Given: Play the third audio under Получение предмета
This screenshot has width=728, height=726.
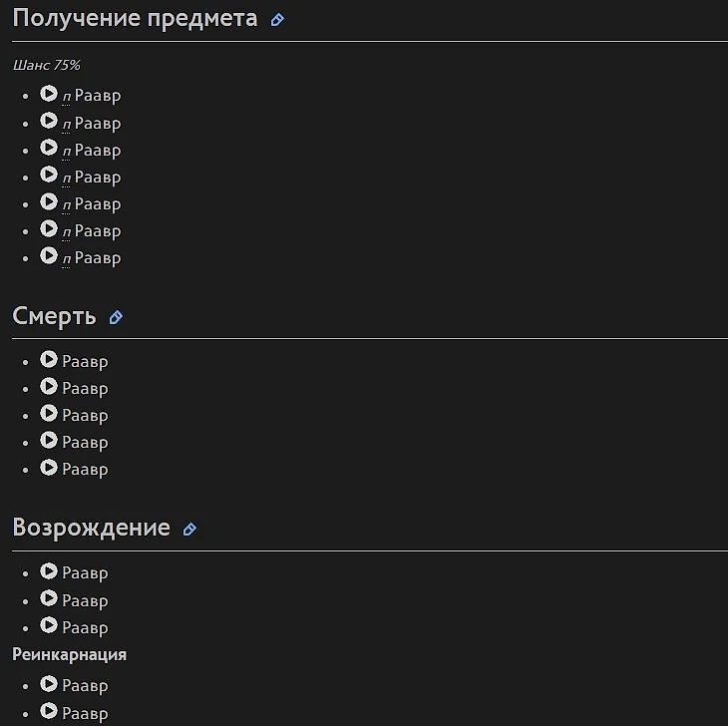Looking at the screenshot, I should coord(49,148).
